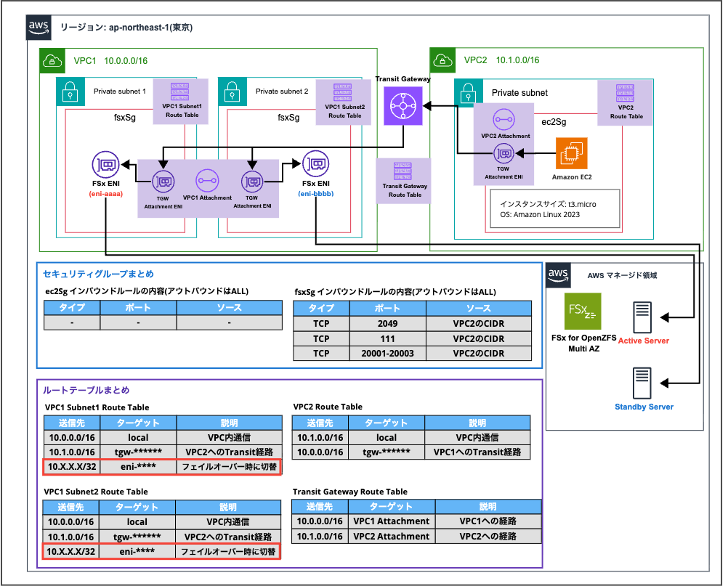Select the Transit Gateway icon
The image size is (728, 586).
tap(403, 106)
